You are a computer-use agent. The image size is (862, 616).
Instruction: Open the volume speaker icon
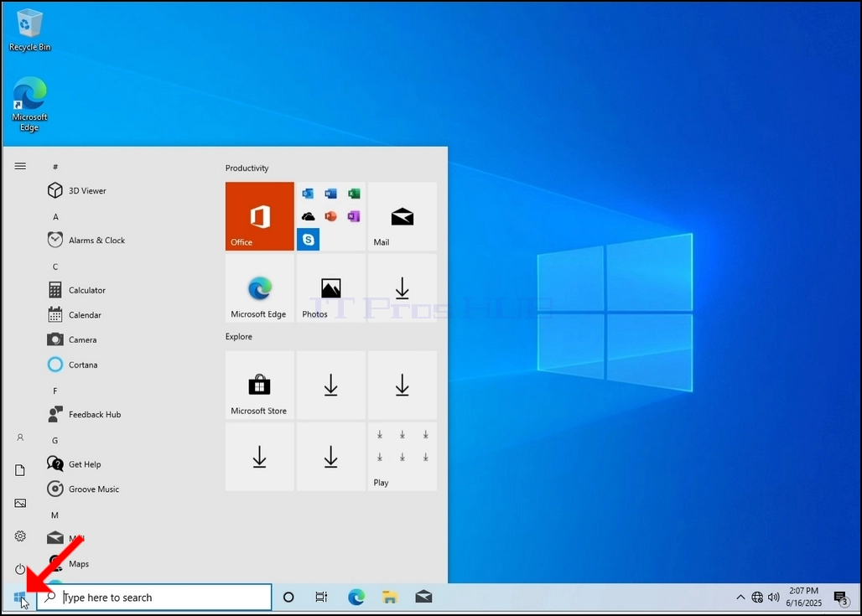pos(773,598)
